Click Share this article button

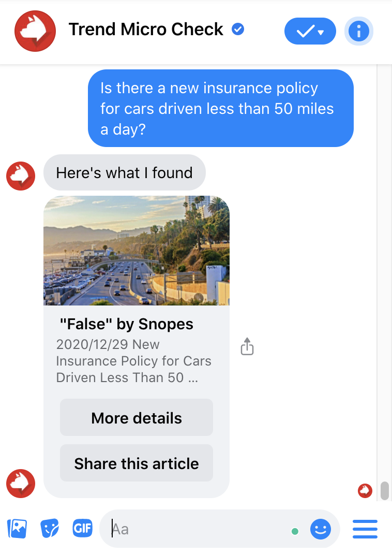(137, 463)
